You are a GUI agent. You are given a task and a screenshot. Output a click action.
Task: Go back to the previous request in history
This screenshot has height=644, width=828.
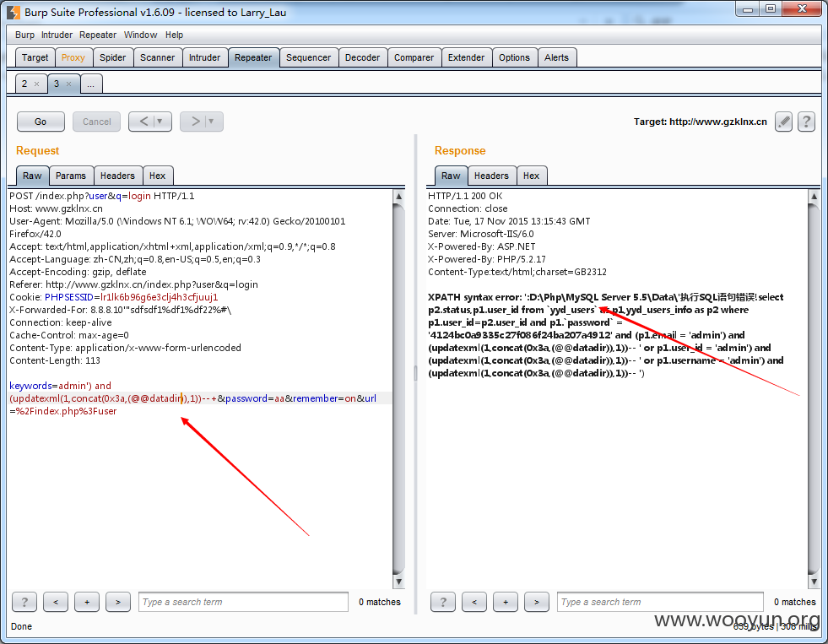coord(143,122)
